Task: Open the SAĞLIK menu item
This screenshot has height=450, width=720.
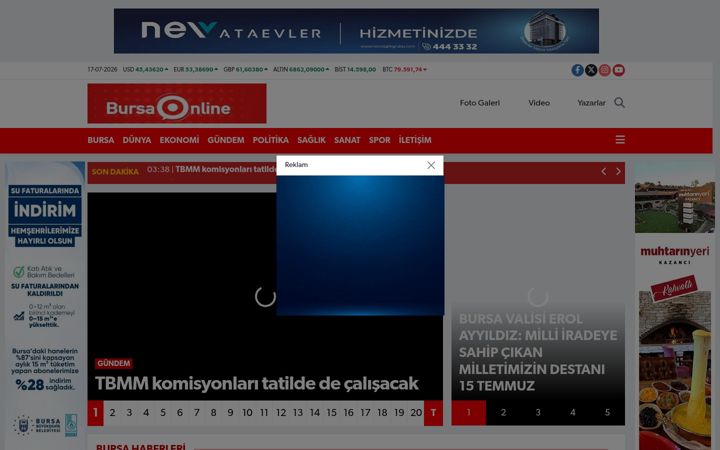Action: [x=311, y=140]
